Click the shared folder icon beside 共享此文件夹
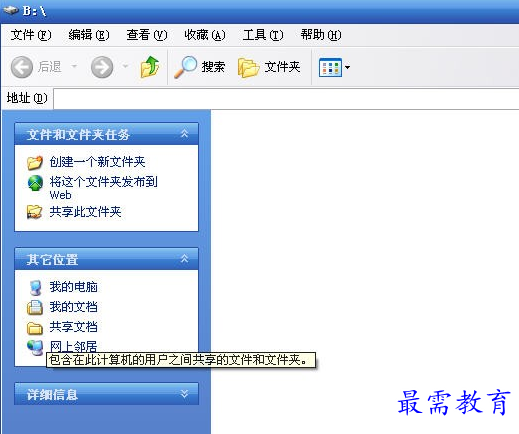519x434 pixels. click(x=35, y=212)
